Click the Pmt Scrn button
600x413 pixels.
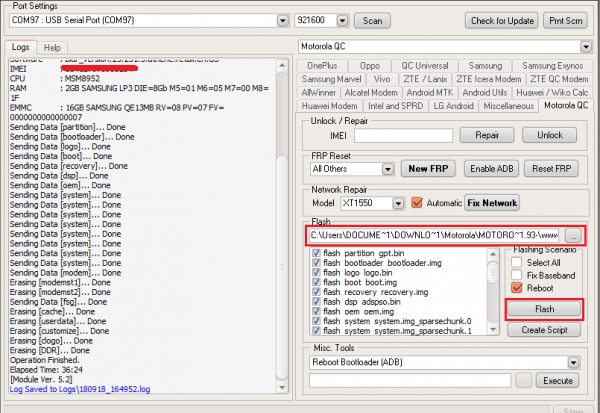point(565,21)
